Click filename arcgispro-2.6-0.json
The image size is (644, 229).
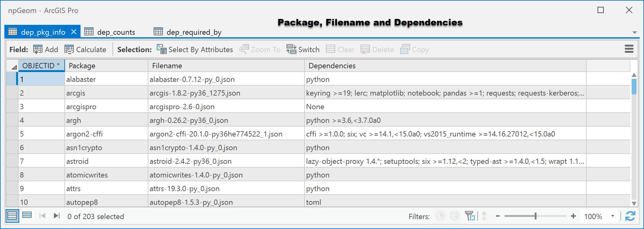click(226, 106)
